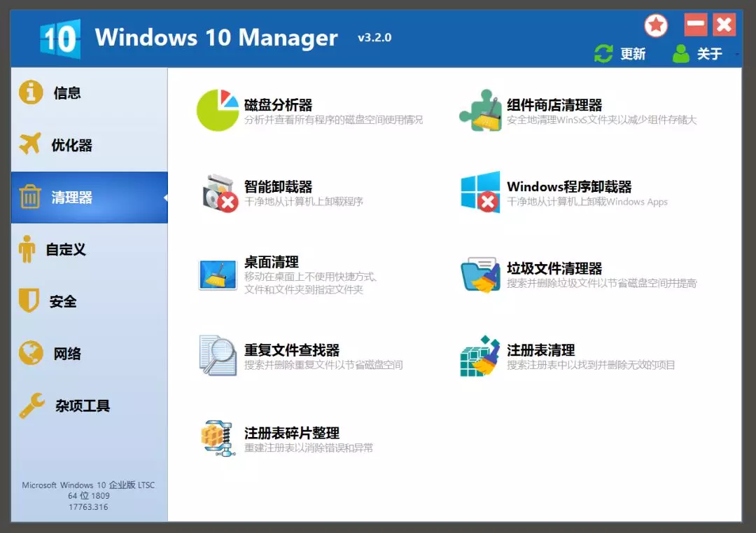This screenshot has height=533, width=756.
Task: Launch Windows程序卸载器 via its title
Action: [x=569, y=187]
